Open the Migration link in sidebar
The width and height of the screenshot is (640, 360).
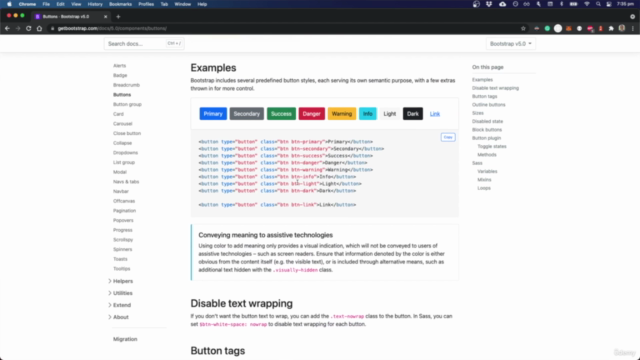coord(125,339)
